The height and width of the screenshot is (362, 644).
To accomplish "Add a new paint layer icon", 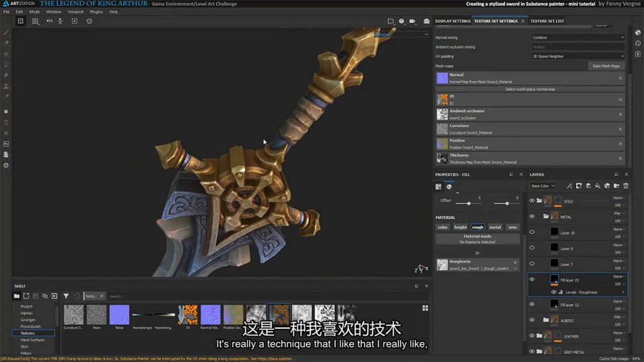I will point(588,186).
